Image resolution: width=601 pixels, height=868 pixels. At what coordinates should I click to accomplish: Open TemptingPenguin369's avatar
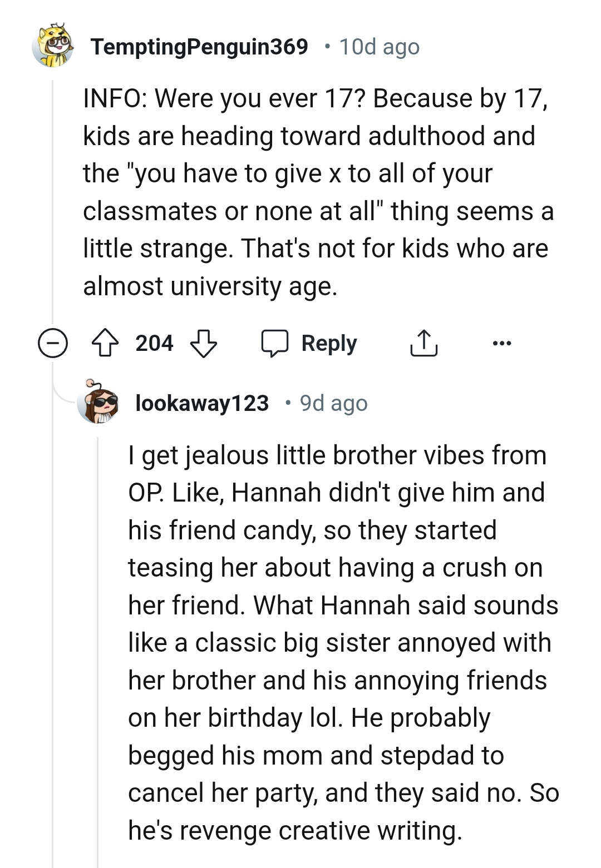[x=53, y=46]
